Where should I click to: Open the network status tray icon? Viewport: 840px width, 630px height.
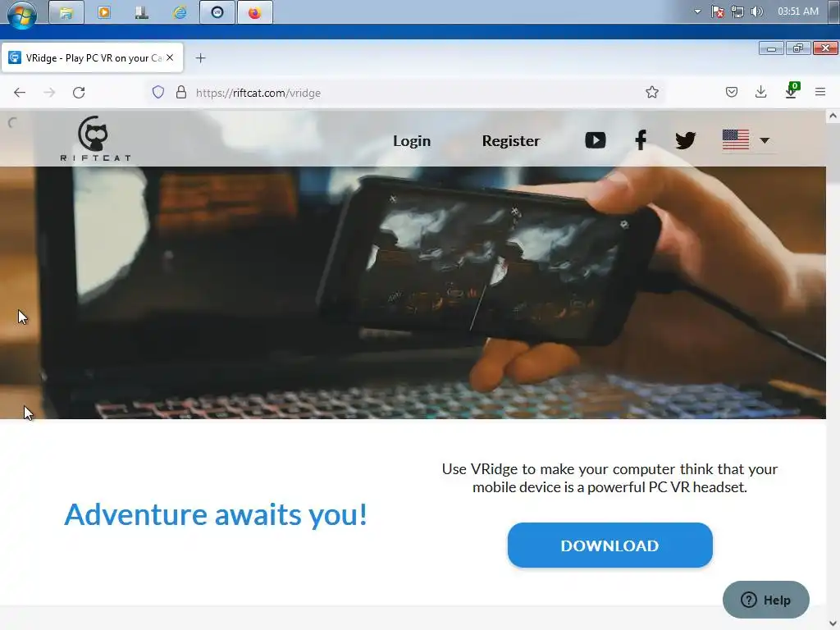[x=737, y=11]
